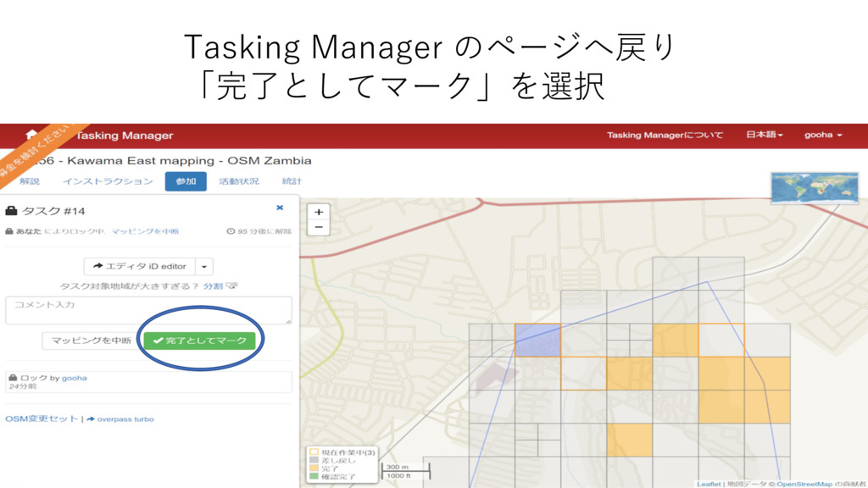Screen dimensions: 868x488
Task: Click the 完了としてマーク green button
Action: click(199, 341)
